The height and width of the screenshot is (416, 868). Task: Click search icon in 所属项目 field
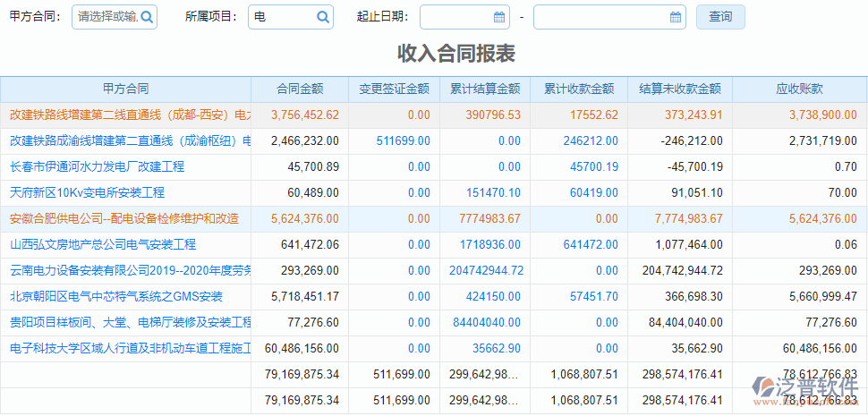[x=323, y=17]
